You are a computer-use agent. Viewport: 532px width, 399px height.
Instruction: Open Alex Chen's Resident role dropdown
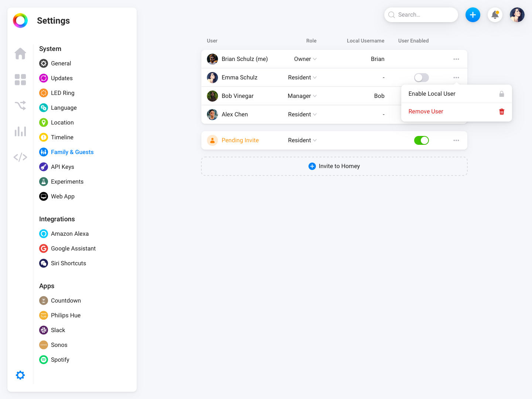(302, 115)
